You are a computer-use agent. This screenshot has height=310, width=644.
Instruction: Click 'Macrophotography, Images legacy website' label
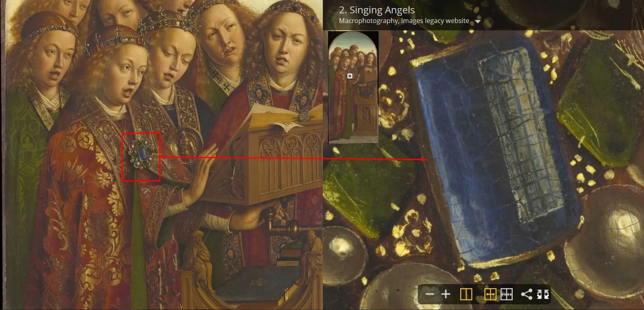[404, 21]
